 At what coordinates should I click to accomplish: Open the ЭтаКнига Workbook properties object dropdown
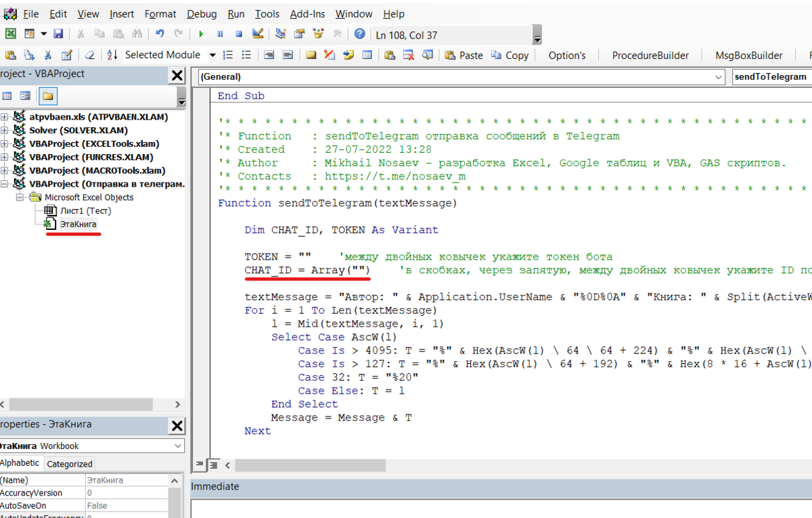pos(179,446)
